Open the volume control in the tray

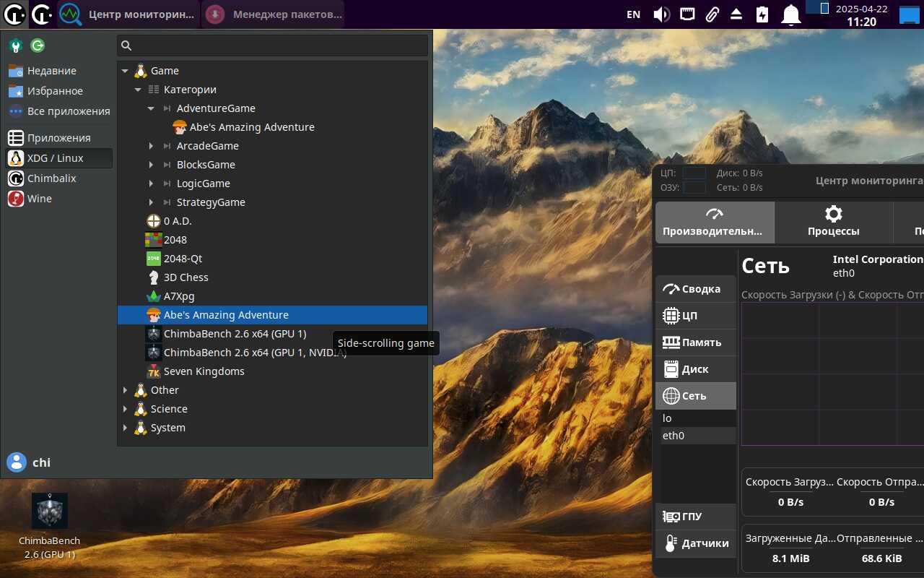pyautogui.click(x=661, y=14)
